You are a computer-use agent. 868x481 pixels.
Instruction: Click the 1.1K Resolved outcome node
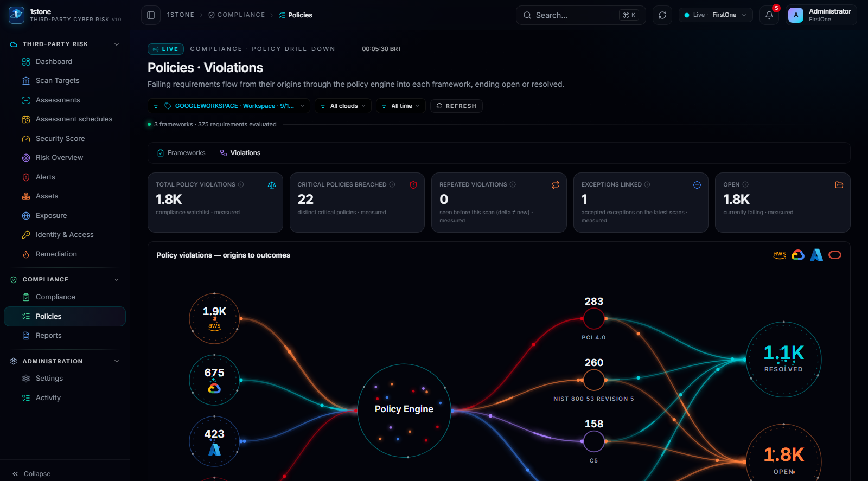[x=784, y=360]
